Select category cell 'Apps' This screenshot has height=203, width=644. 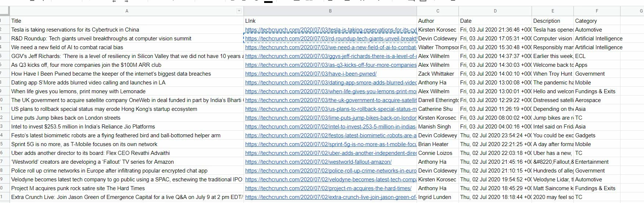tap(597, 65)
